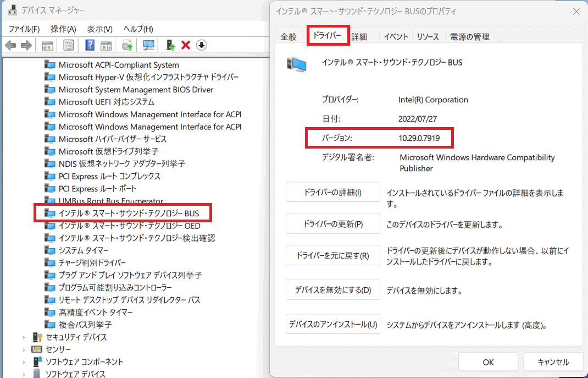The height and width of the screenshot is (378, 588).
Task: Click the Back arrow in Device Manager toolbar
Action: coord(10,46)
